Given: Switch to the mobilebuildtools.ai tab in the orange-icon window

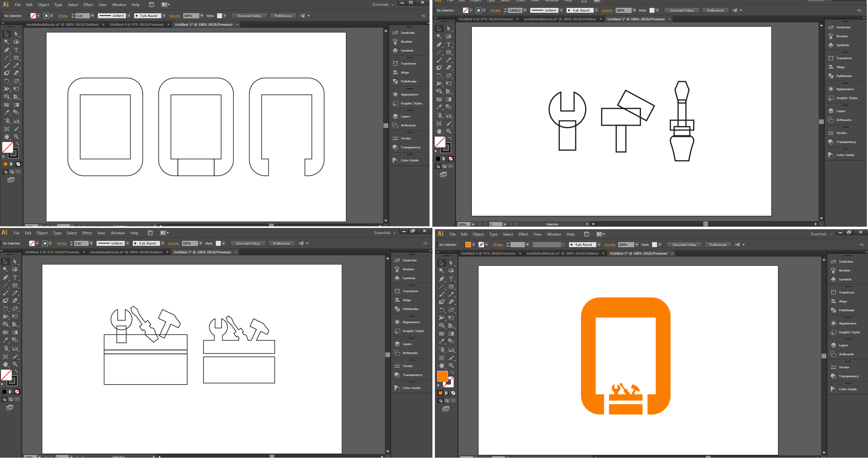Looking at the screenshot, I should [x=562, y=253].
